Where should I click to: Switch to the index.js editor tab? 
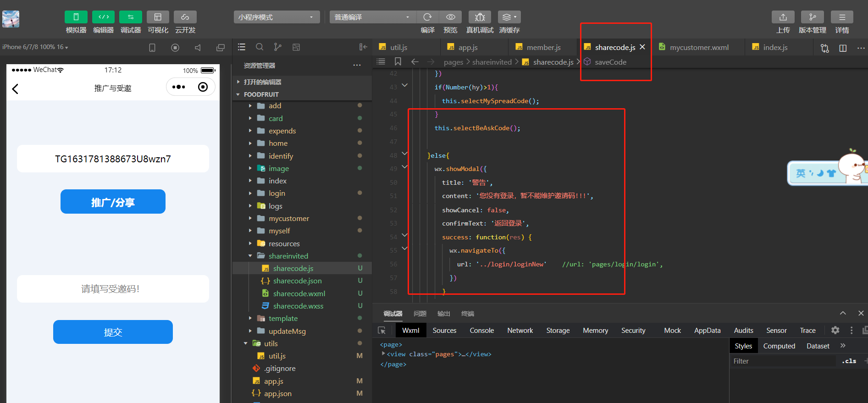(x=775, y=47)
